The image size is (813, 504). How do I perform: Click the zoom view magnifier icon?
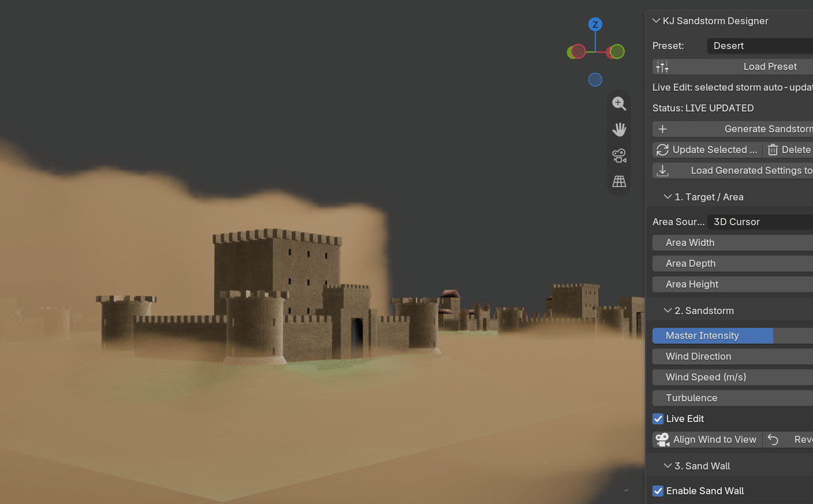point(619,104)
